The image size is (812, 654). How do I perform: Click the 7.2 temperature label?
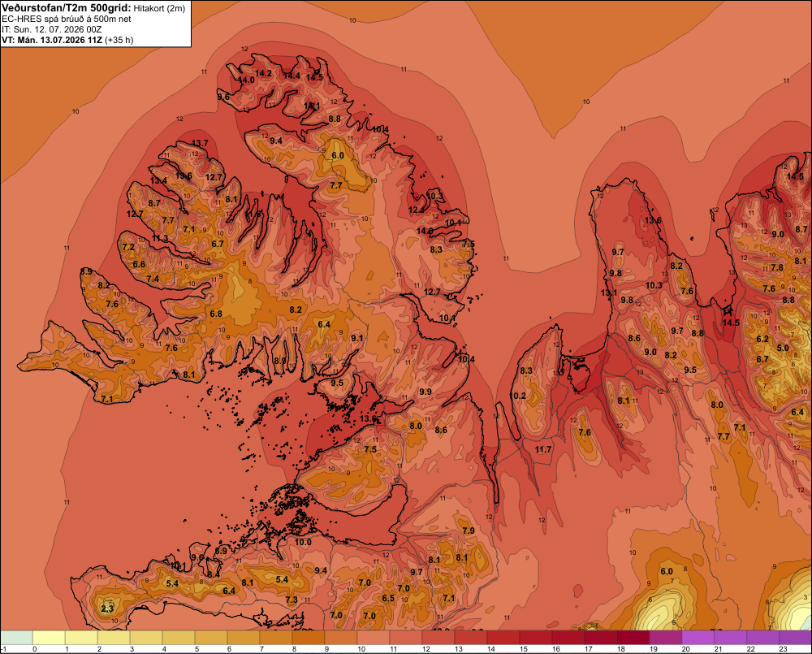(x=128, y=247)
